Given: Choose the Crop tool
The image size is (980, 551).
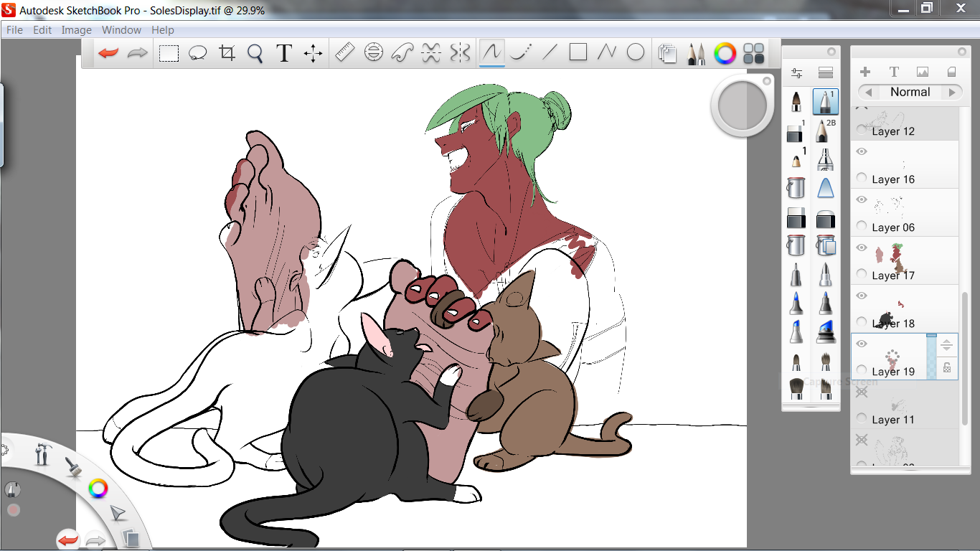Looking at the screenshot, I should pyautogui.click(x=227, y=53).
